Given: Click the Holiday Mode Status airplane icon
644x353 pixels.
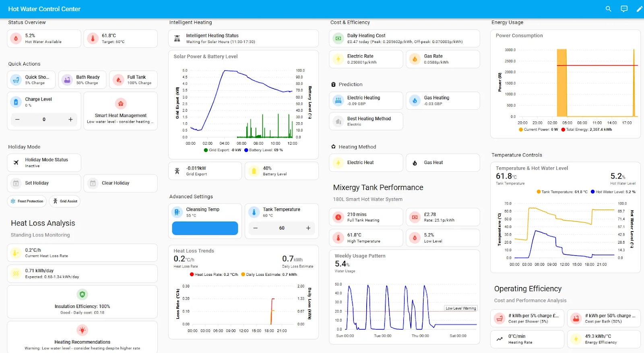Looking at the screenshot, I should (16, 163).
